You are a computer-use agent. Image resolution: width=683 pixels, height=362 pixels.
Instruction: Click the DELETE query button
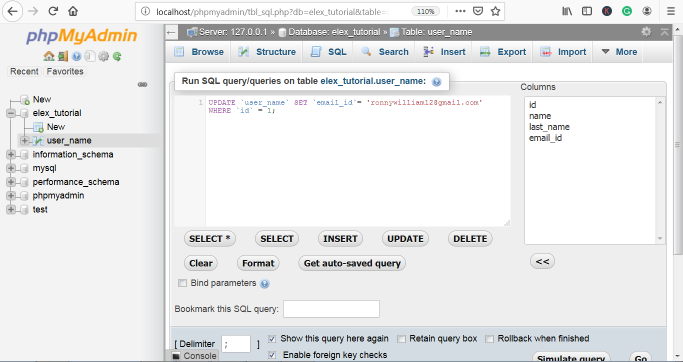(x=470, y=239)
